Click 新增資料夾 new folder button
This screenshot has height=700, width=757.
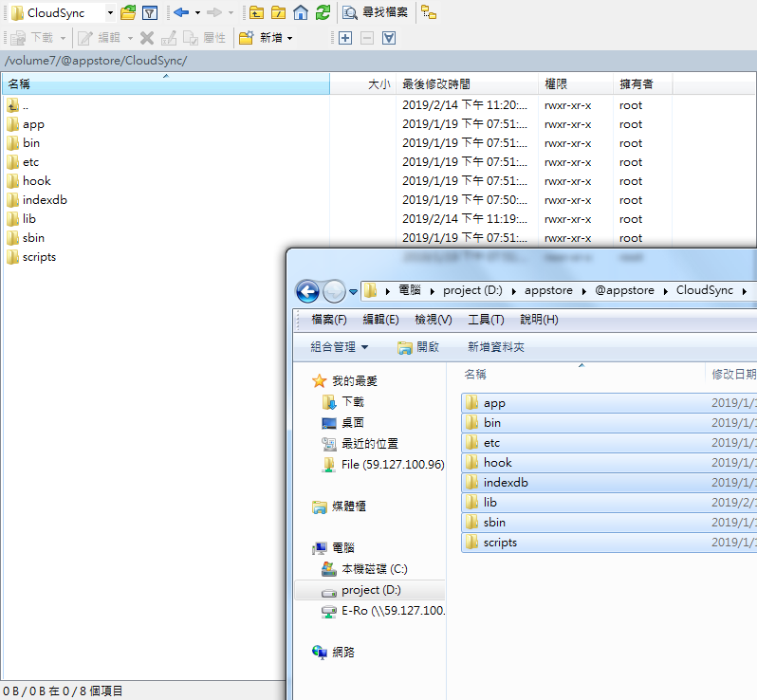(x=496, y=347)
